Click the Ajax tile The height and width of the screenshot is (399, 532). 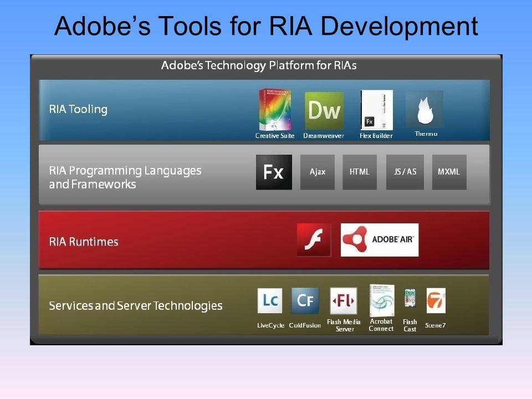[318, 172]
